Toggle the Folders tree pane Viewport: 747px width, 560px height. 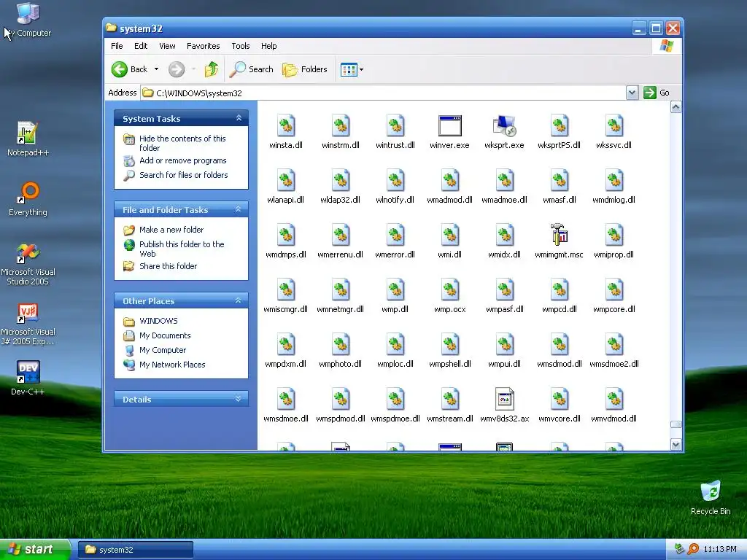tap(304, 69)
